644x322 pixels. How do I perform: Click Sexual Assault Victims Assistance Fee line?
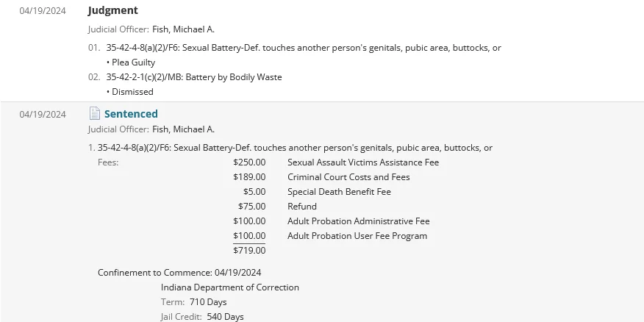point(336,162)
